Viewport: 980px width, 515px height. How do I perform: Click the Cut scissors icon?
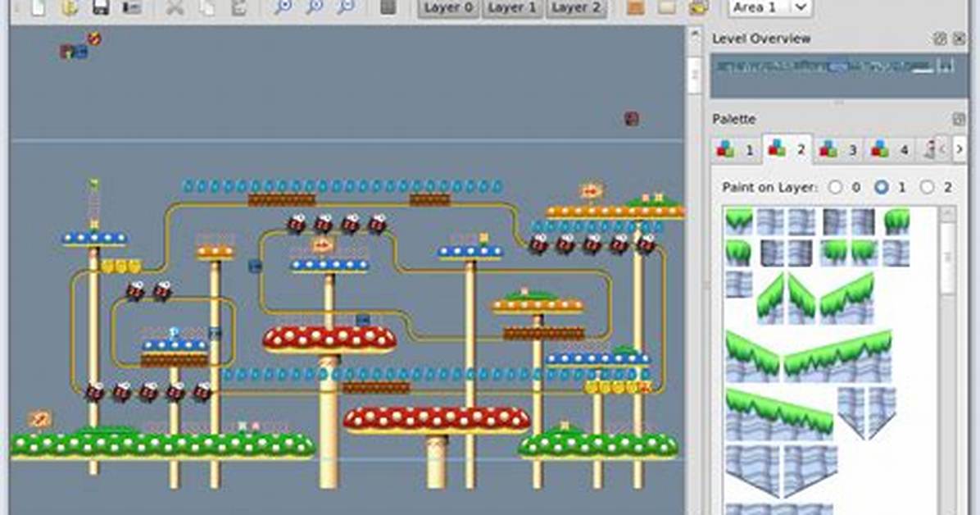pos(175,7)
